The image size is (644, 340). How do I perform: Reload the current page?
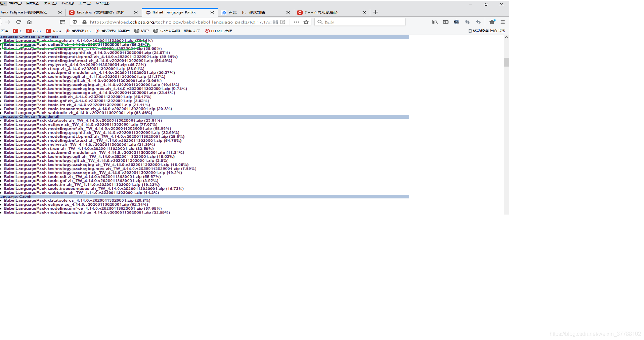pos(19,22)
